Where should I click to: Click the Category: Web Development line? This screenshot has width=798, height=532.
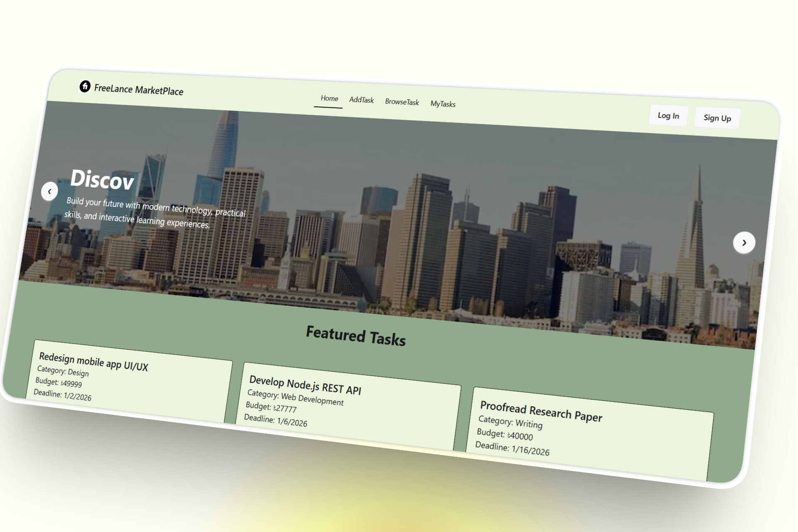296,398
